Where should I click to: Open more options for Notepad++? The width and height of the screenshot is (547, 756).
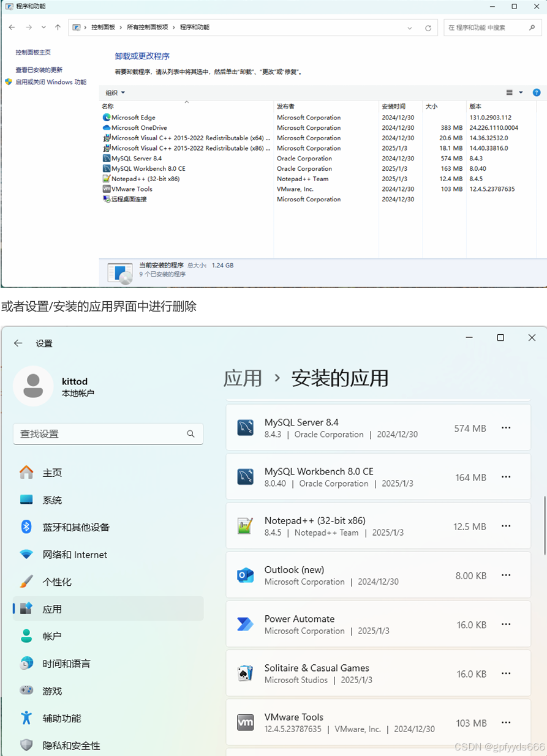(x=506, y=526)
